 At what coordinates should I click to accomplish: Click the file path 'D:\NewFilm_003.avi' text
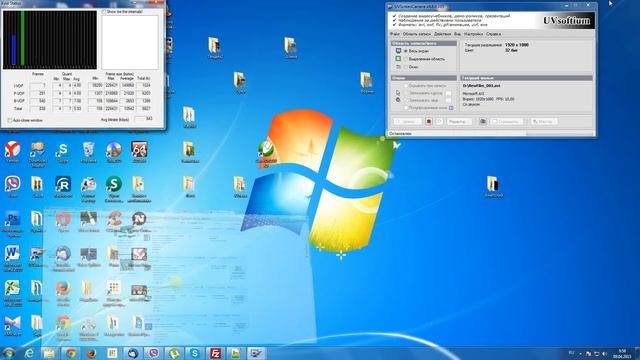point(481,86)
